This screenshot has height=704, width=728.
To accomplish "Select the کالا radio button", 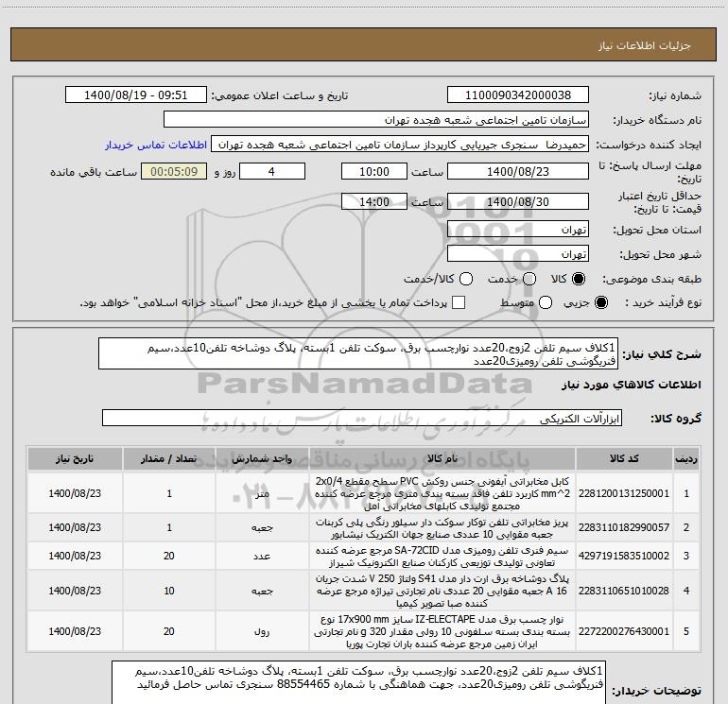I will click(x=579, y=279).
